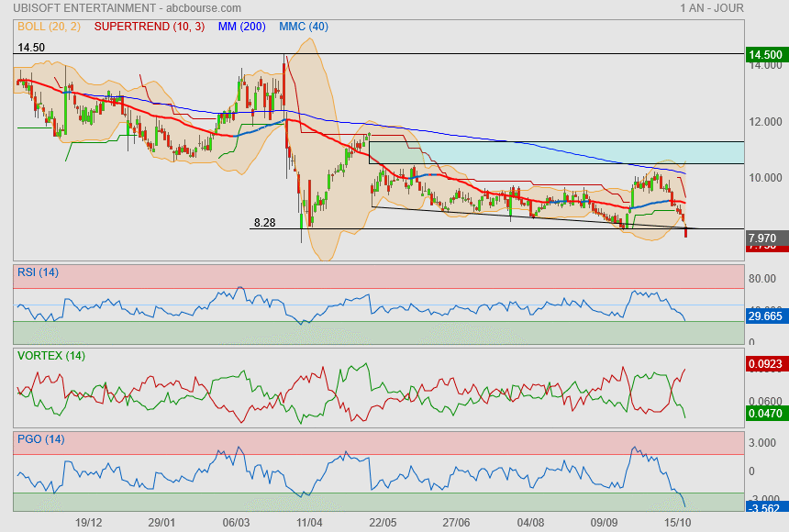Click the RSI value tag 29.665

(x=766, y=316)
